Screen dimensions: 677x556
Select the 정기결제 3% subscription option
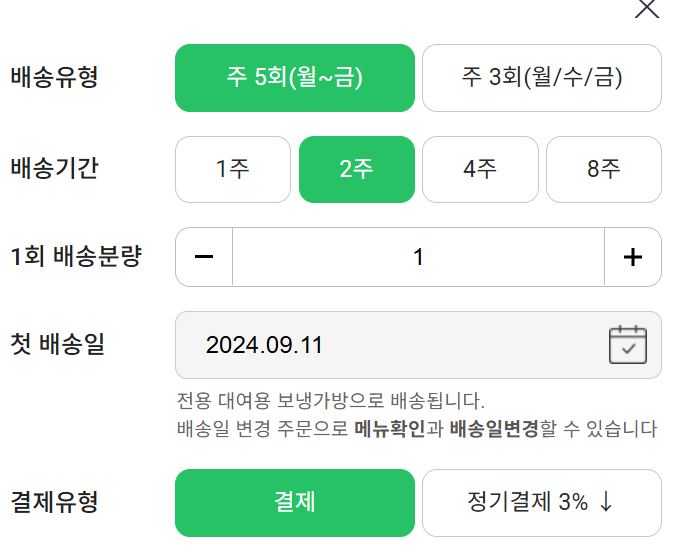(x=541, y=502)
